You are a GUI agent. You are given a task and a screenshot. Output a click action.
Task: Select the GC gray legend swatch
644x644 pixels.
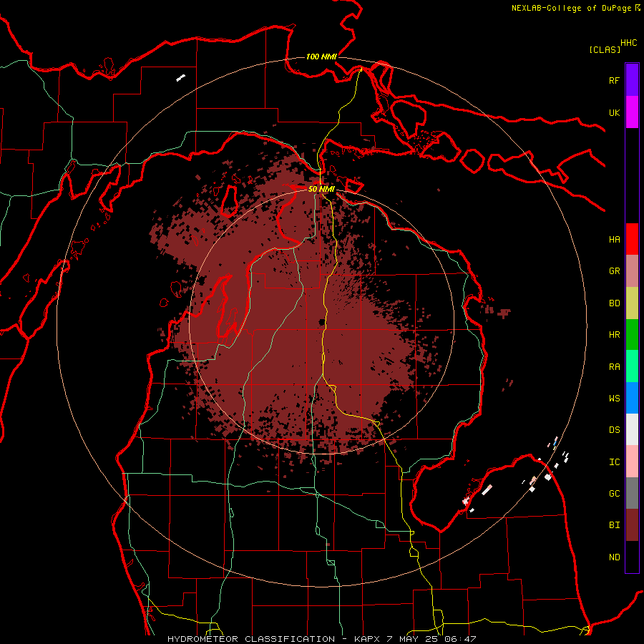(632, 493)
